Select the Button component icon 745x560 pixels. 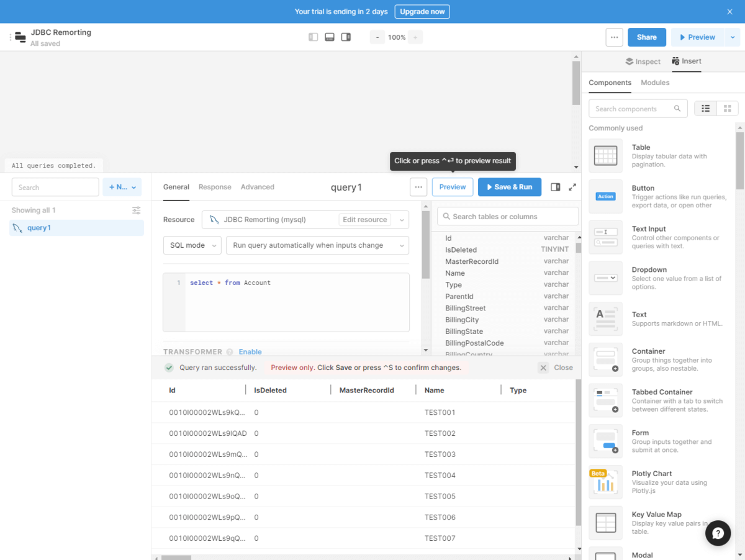(605, 196)
